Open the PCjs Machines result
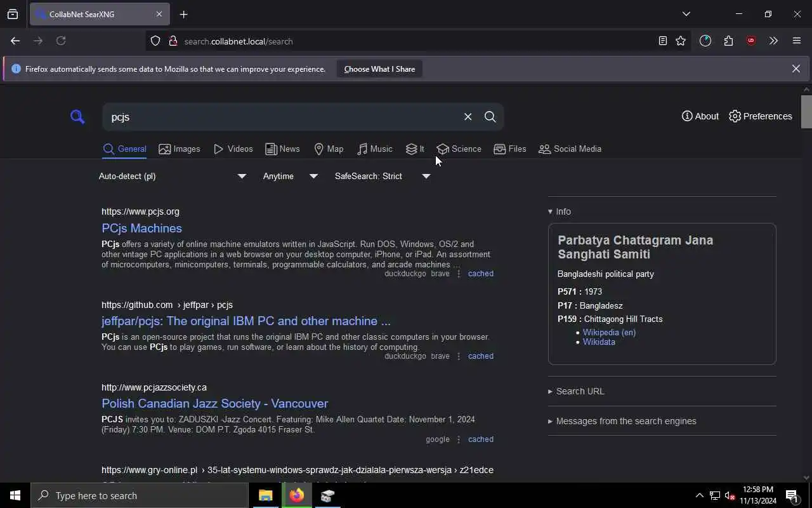This screenshot has width=812, height=508. (x=141, y=228)
